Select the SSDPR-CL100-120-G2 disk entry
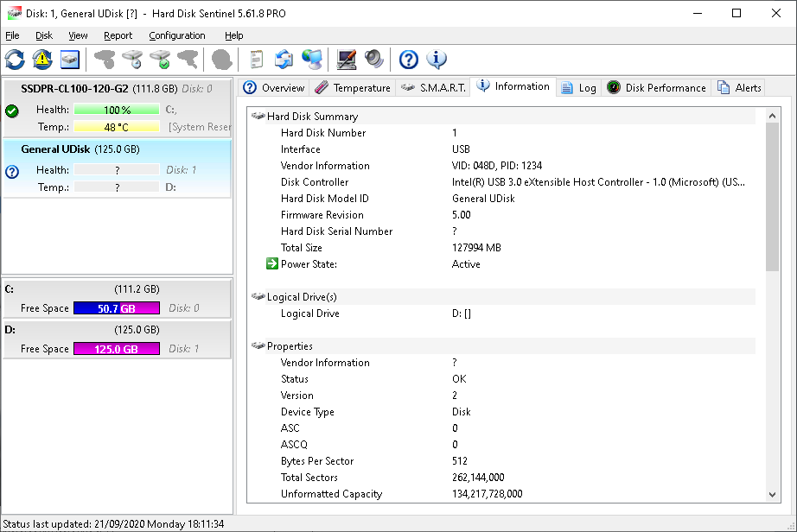Screen dimensions: 797x532 (x=117, y=107)
